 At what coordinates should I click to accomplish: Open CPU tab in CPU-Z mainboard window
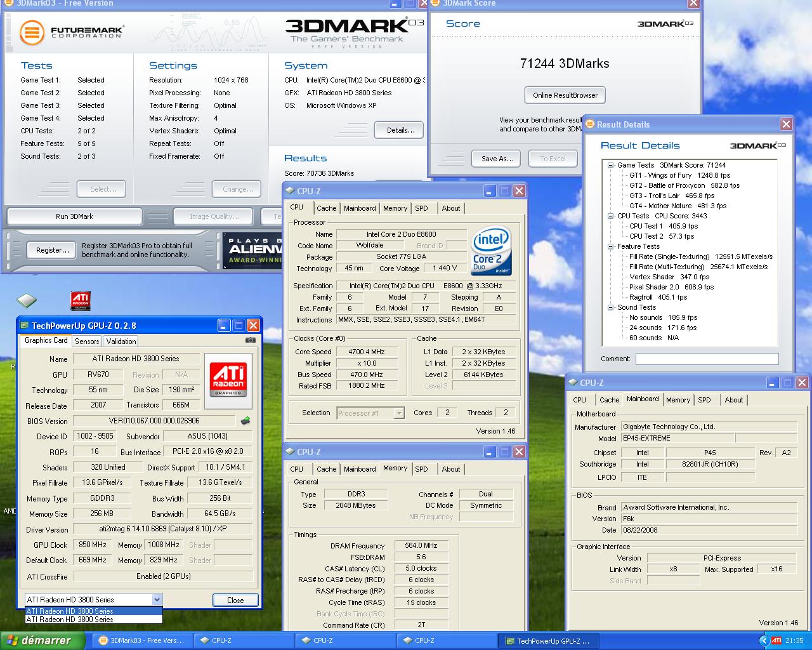coord(579,400)
